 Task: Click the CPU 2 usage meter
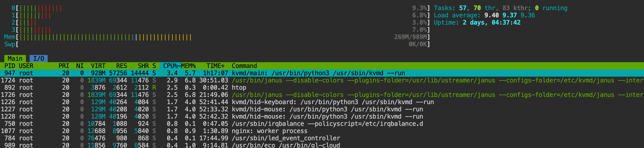pos(220,23)
